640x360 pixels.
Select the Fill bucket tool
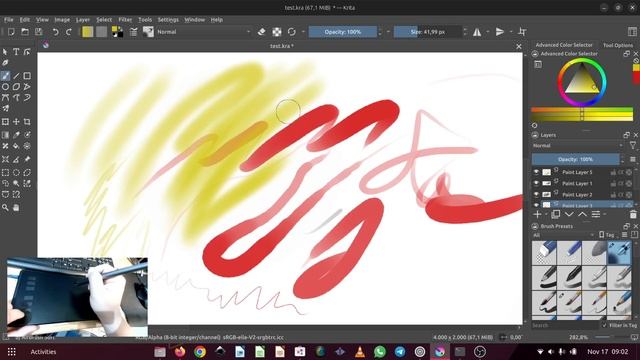16,146
